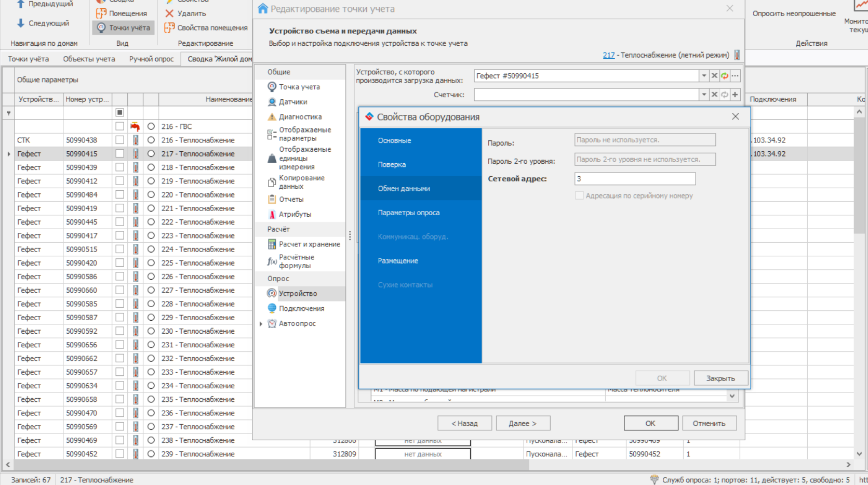Switch to Ручной опрос tab
This screenshot has width=868, height=485.
[151, 59]
